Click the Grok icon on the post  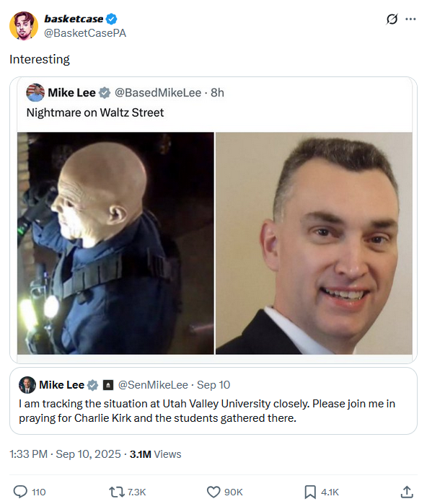[x=392, y=19]
